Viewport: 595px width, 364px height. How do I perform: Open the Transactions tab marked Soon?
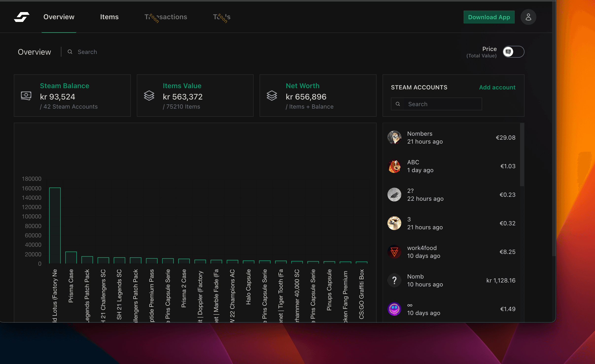coord(166,17)
